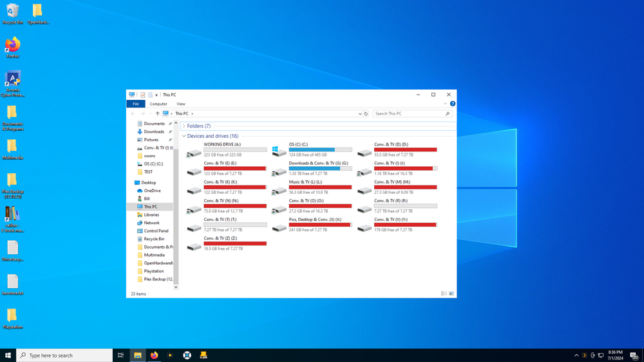Select Conv. & TV (E) (E:) drive
This screenshot has height=362, width=644.
click(x=227, y=169)
